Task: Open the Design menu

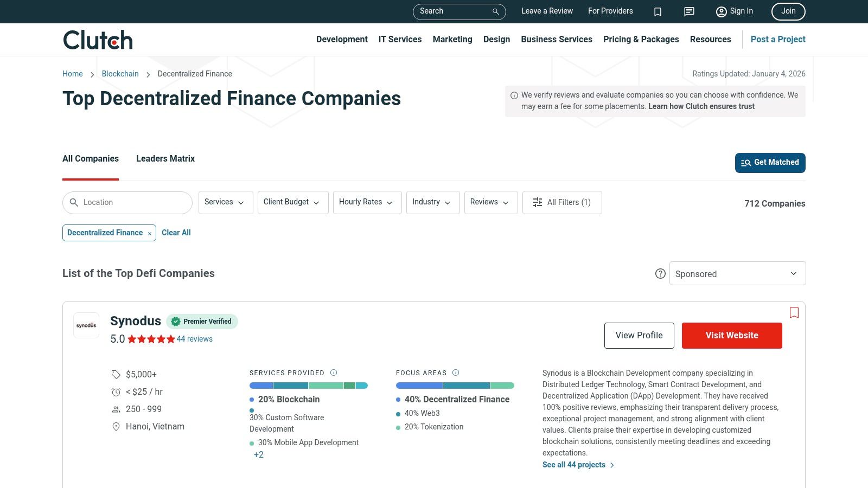Action: tap(496, 40)
